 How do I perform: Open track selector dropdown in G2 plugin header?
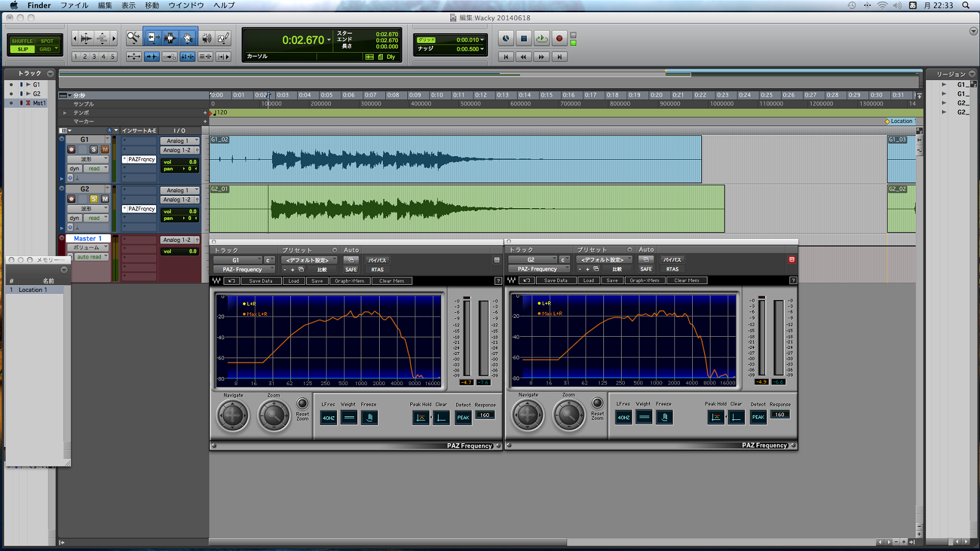(x=533, y=260)
